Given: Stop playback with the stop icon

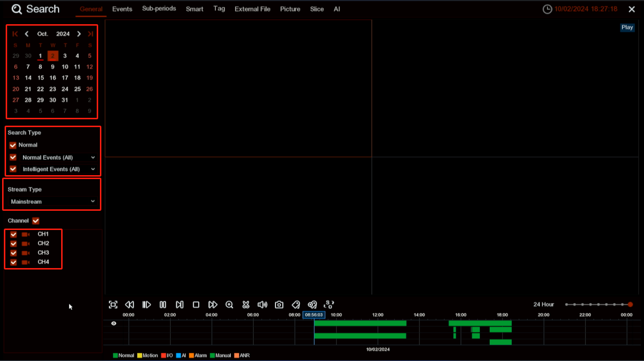Looking at the screenshot, I should coord(196,305).
